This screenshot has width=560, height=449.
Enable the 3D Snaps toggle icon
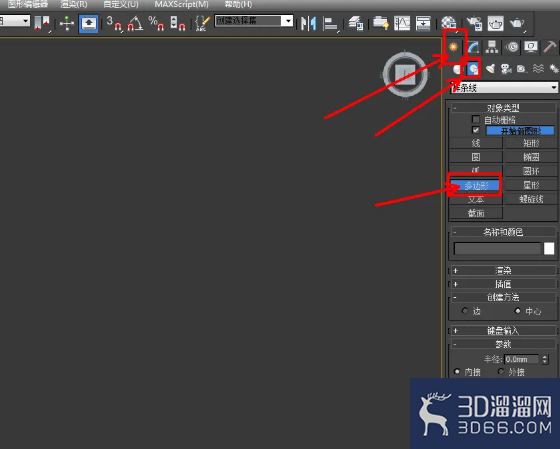tap(114, 24)
